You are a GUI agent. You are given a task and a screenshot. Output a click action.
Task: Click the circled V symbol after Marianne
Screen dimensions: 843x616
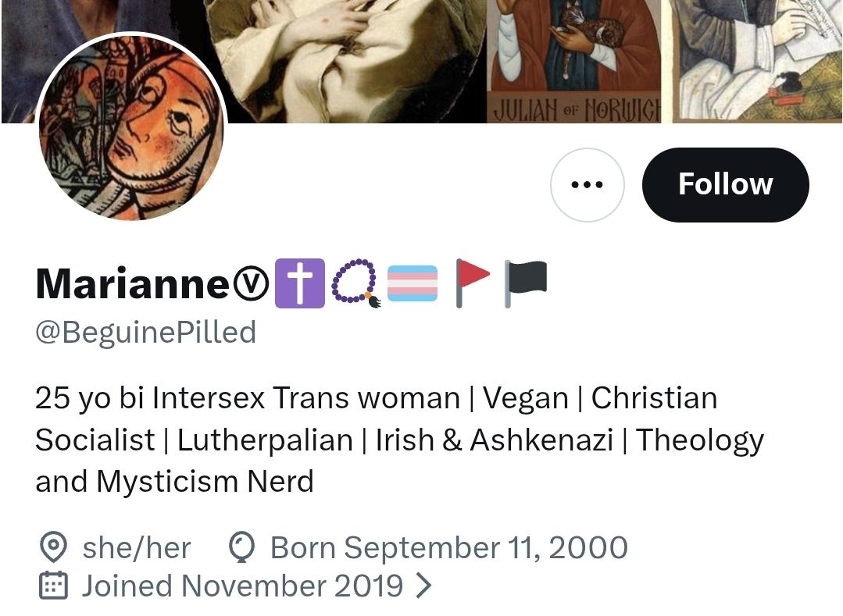pos(250,283)
